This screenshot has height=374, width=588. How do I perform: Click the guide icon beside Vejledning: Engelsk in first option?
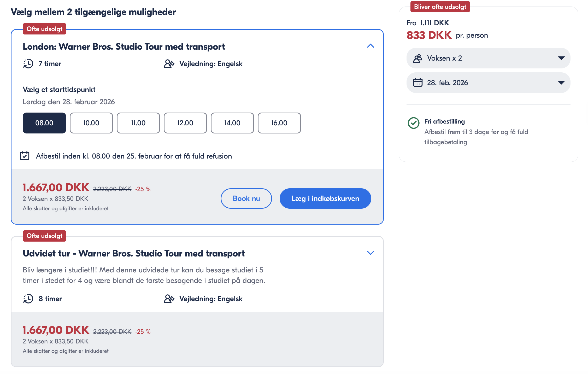pos(169,64)
